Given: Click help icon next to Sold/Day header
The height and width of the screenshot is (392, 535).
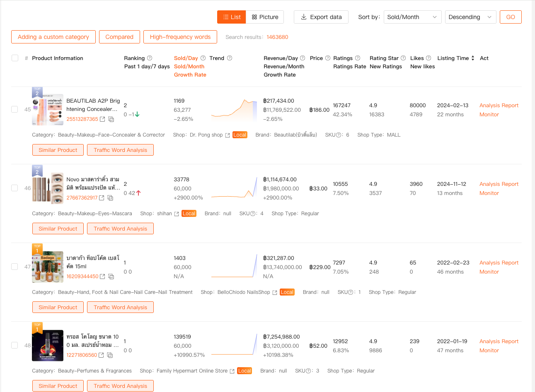Looking at the screenshot, I should (203, 58).
